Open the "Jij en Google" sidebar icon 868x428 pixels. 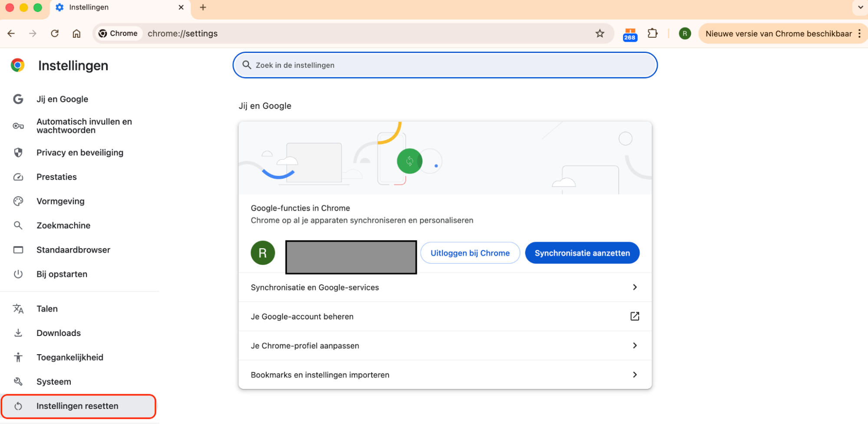[18, 99]
